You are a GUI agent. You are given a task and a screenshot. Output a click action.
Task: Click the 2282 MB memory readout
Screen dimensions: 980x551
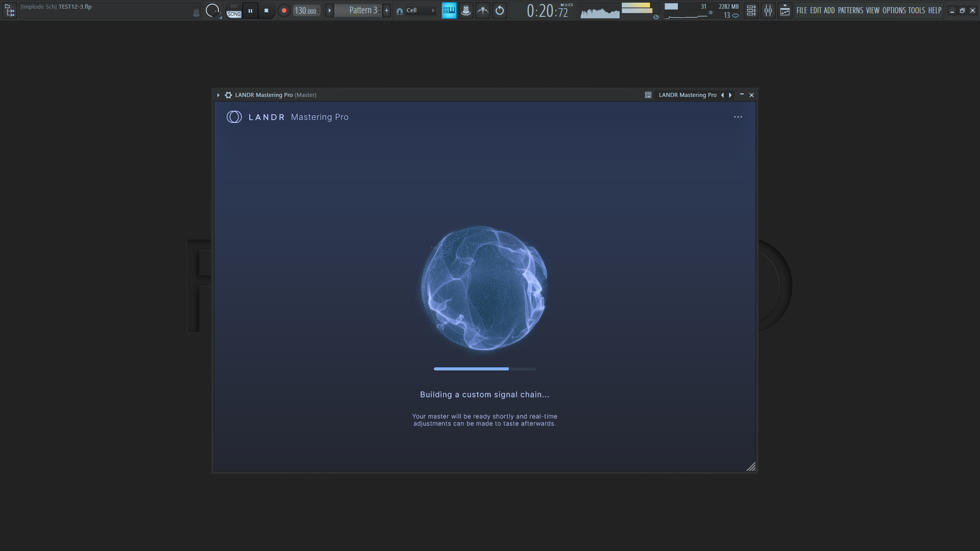tap(728, 7)
